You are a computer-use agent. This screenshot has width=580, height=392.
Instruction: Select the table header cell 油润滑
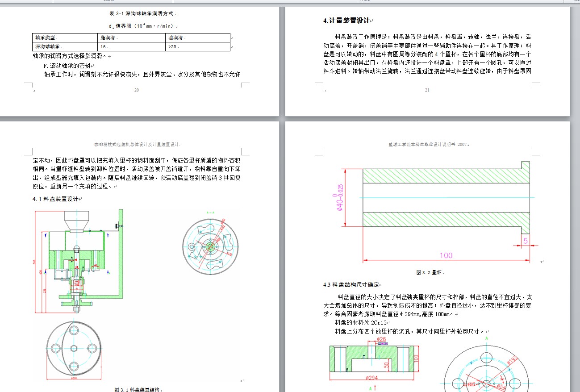tap(199, 38)
